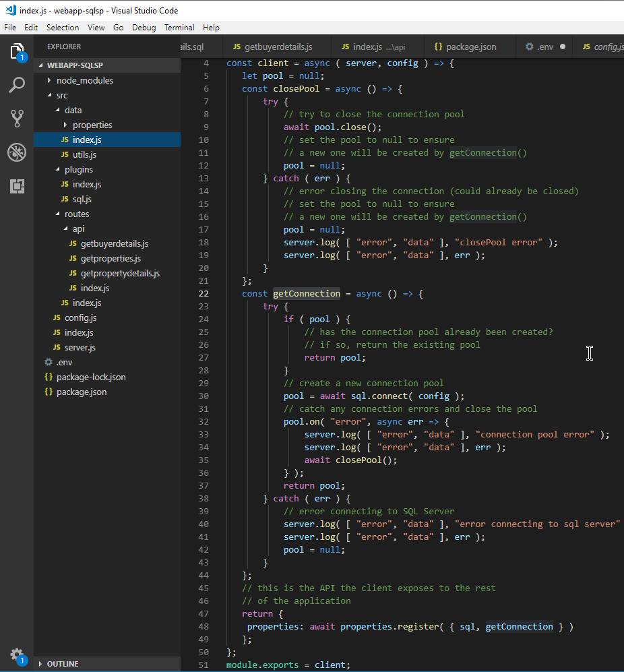Open the Debug view

[x=16, y=152]
